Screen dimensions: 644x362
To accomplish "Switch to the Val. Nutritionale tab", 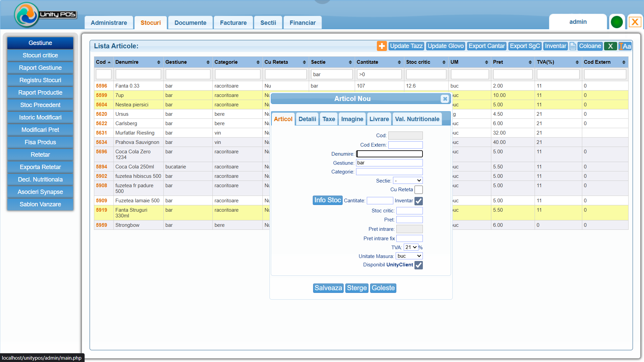I will [x=417, y=119].
